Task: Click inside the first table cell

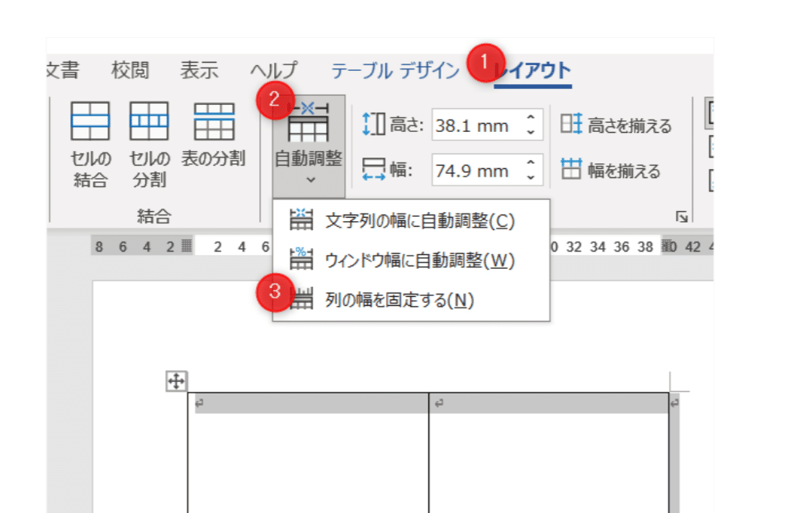Action: 308,453
